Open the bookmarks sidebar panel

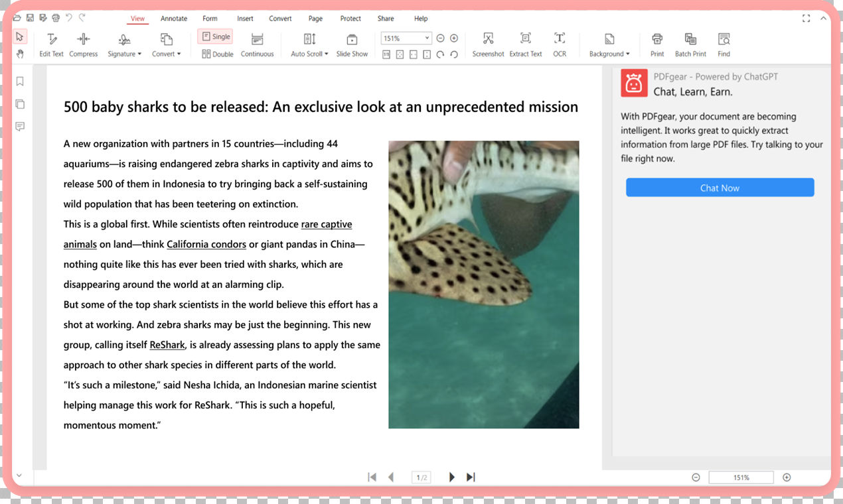(x=20, y=82)
